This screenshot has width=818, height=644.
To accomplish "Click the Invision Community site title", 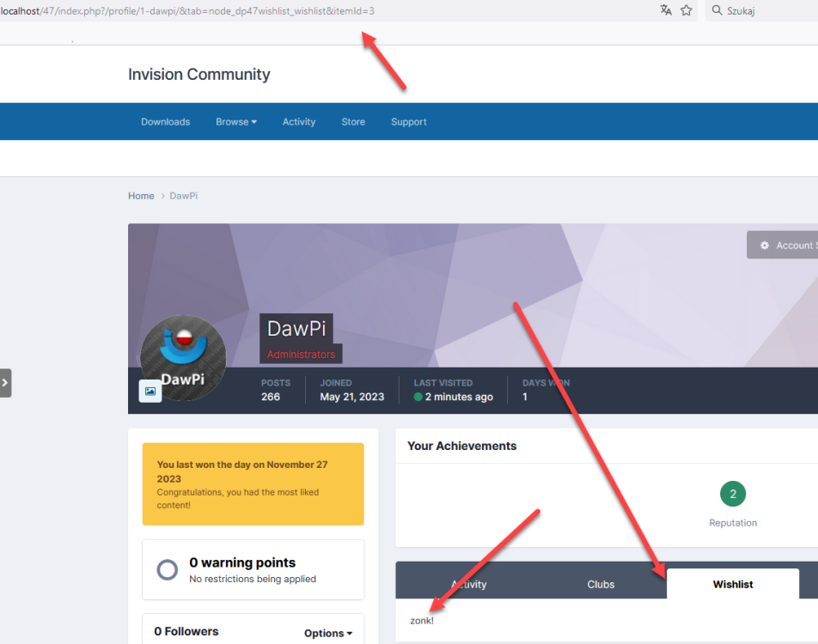I will [x=199, y=75].
